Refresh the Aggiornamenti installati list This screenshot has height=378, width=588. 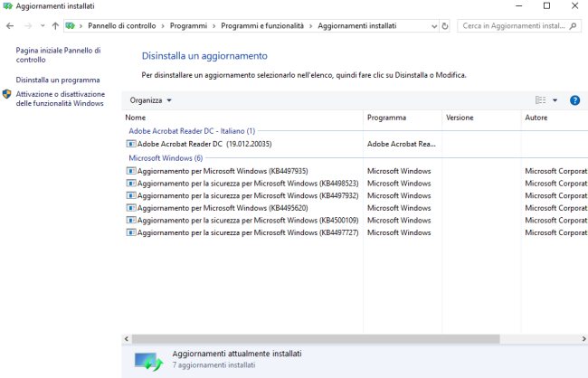(445, 26)
